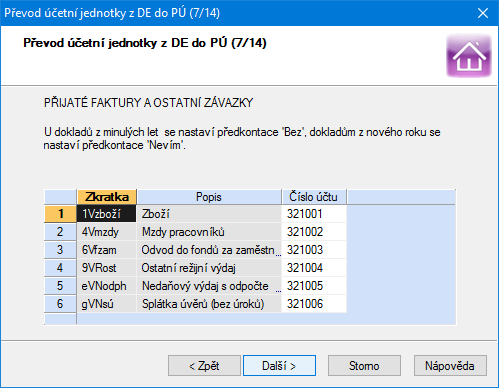Edit account number 321002 field

[x=314, y=232]
